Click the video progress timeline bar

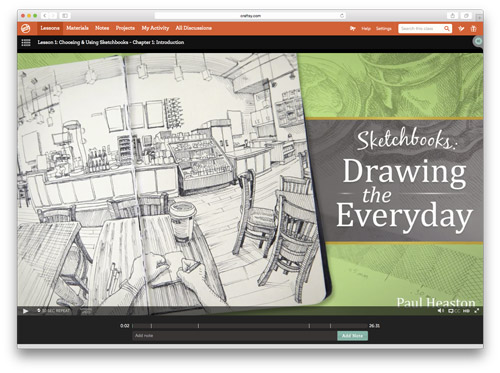(x=249, y=326)
